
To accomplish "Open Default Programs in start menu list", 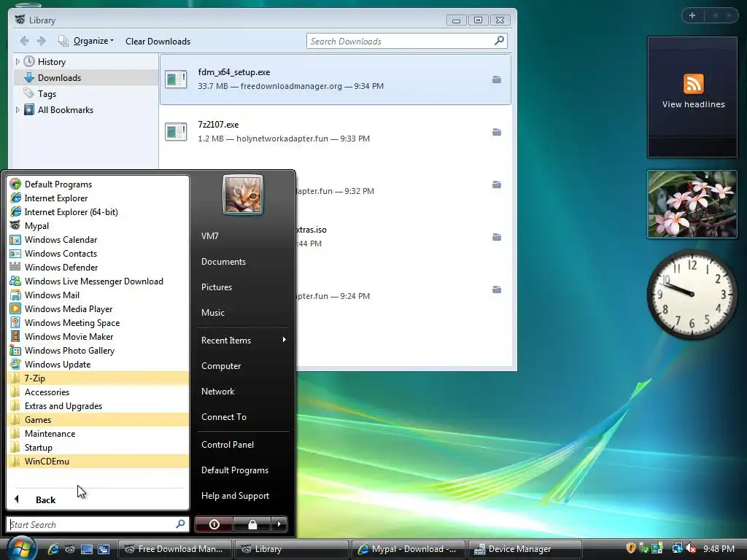I will coord(98,184).
